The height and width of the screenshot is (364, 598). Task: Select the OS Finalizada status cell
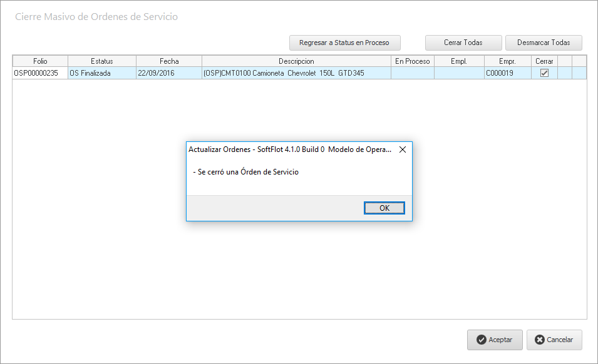101,73
